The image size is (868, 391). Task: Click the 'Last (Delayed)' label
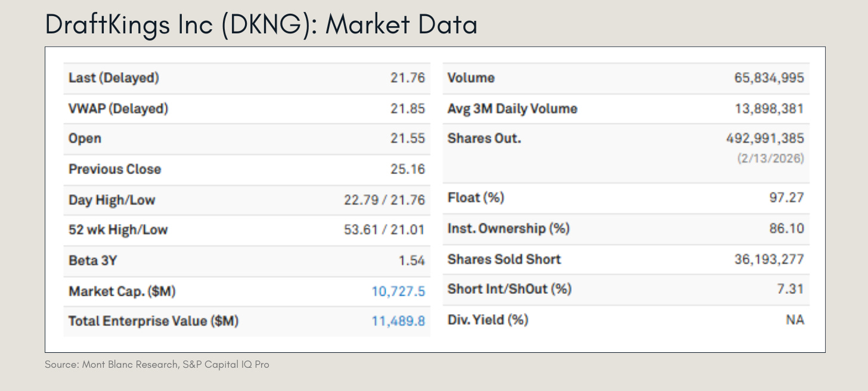(114, 78)
